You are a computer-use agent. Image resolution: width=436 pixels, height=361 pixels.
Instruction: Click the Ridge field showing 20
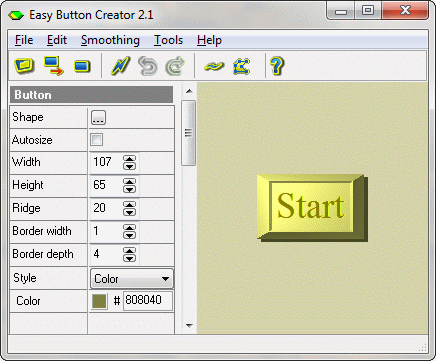pyautogui.click(x=106, y=208)
